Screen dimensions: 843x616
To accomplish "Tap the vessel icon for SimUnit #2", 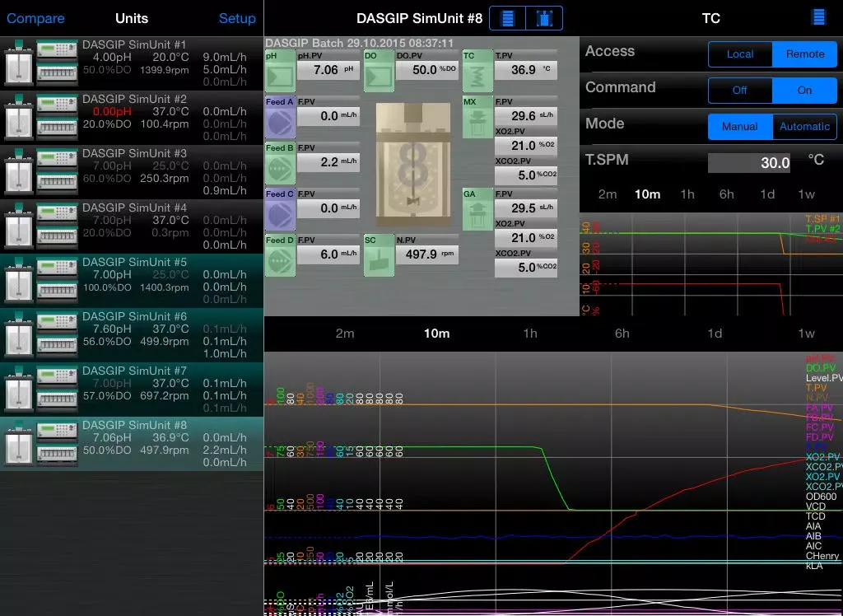I will pyautogui.click(x=19, y=117).
